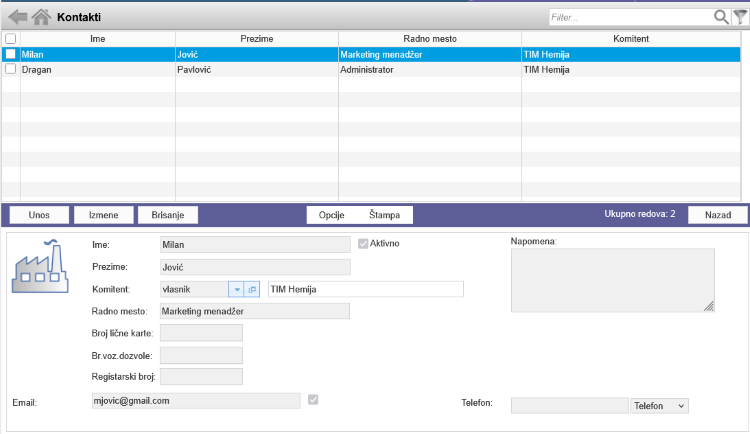750x434 pixels.
Task: Click the back arrow icon
Action: pyautogui.click(x=18, y=17)
